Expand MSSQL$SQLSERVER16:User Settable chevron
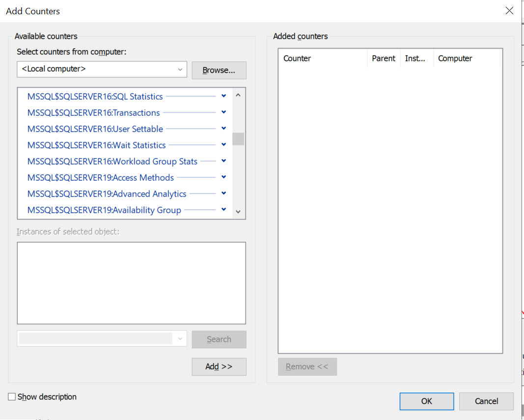This screenshot has width=524, height=420. [x=223, y=128]
